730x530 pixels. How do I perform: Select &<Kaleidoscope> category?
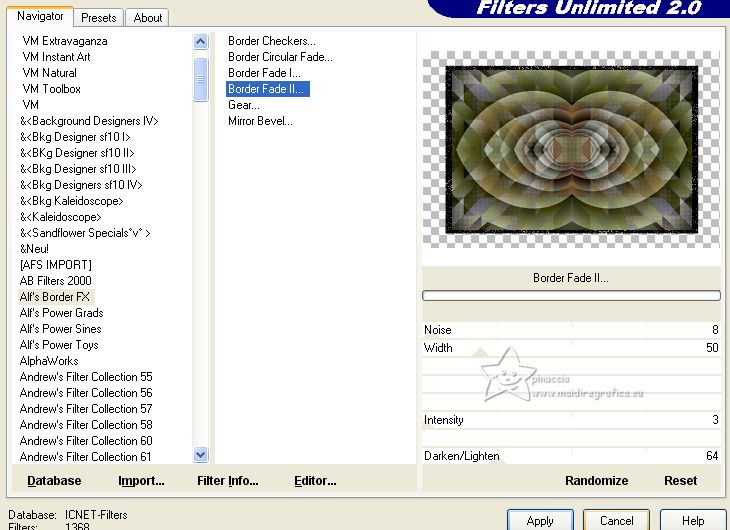61,217
